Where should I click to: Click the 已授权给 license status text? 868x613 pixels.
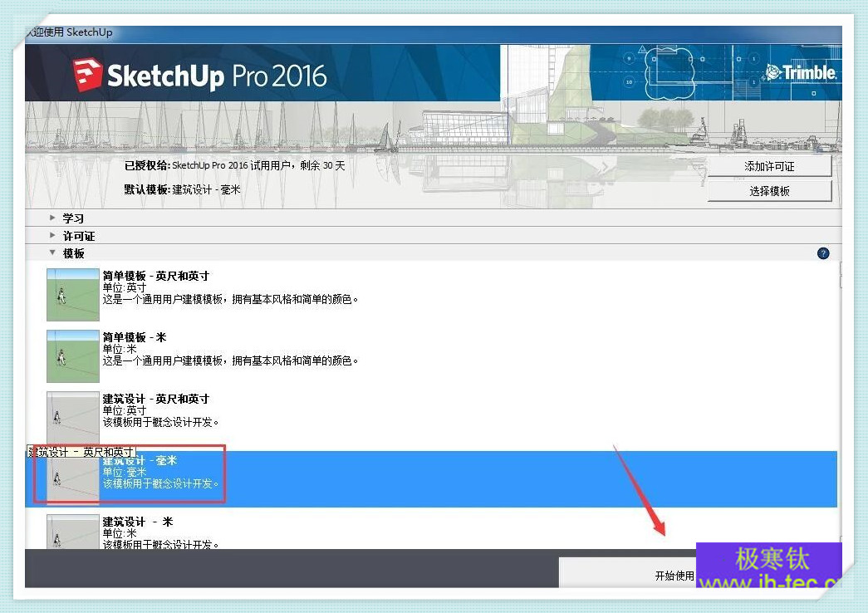coord(235,165)
